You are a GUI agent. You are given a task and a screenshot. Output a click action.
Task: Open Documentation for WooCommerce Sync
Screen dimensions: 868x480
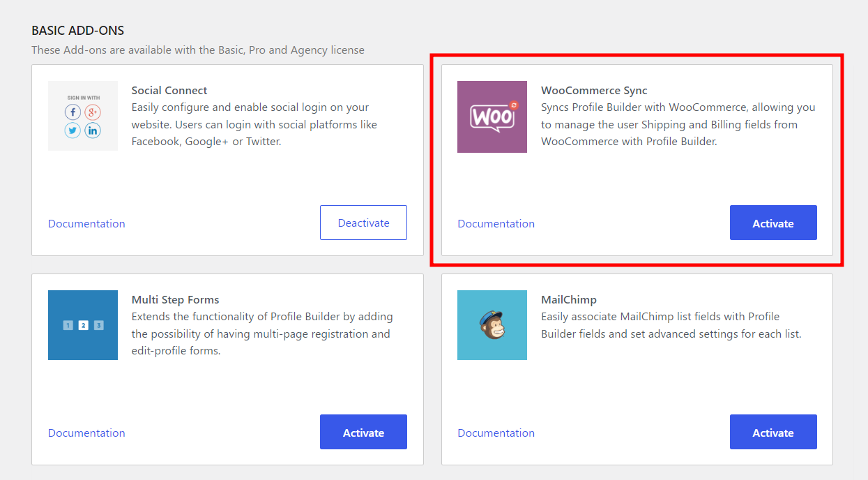(x=496, y=224)
